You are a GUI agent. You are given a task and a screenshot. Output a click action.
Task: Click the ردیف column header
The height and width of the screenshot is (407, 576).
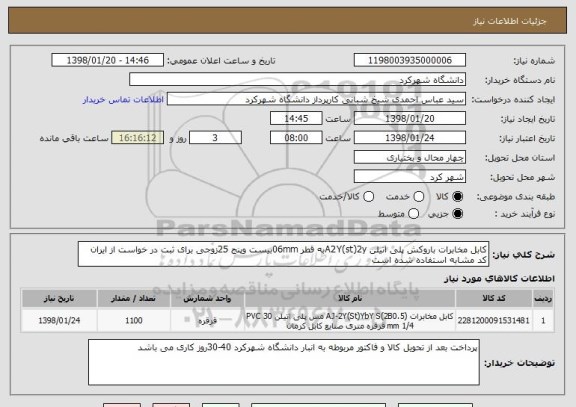coord(543,298)
